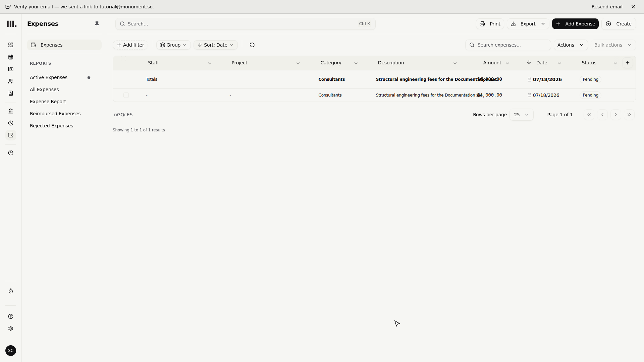Open the help question mark icon
Screen dimensions: 644x362
(x=11, y=316)
